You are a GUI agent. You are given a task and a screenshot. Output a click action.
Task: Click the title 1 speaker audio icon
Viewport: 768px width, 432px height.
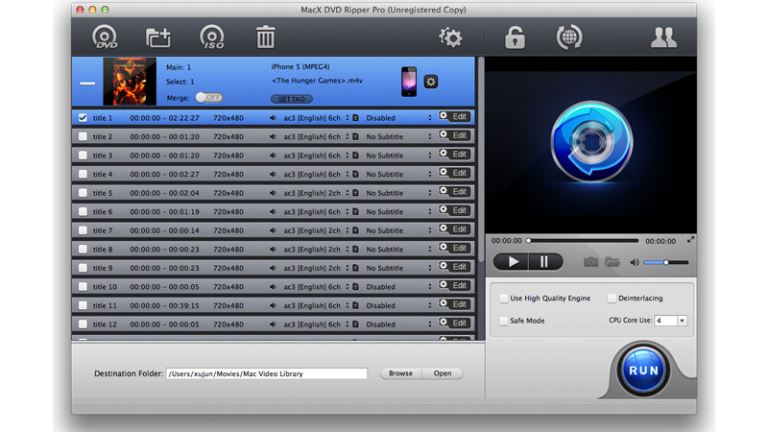click(273, 118)
